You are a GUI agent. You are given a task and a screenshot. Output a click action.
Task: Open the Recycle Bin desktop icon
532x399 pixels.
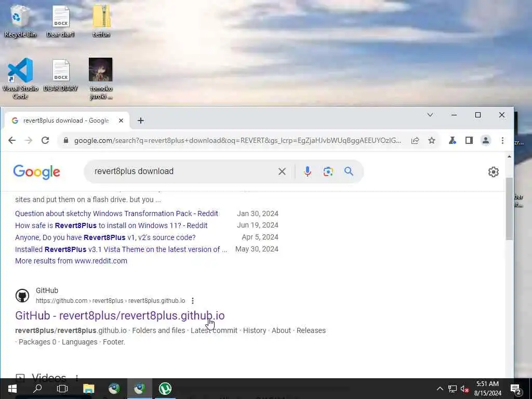click(x=20, y=21)
